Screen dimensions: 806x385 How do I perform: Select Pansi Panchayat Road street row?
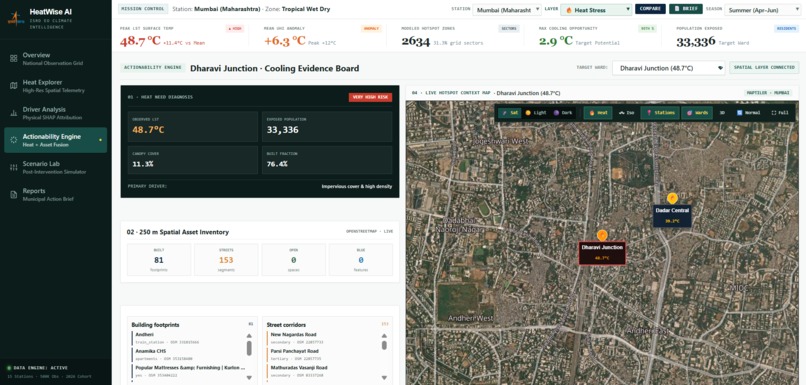pyautogui.click(x=322, y=354)
